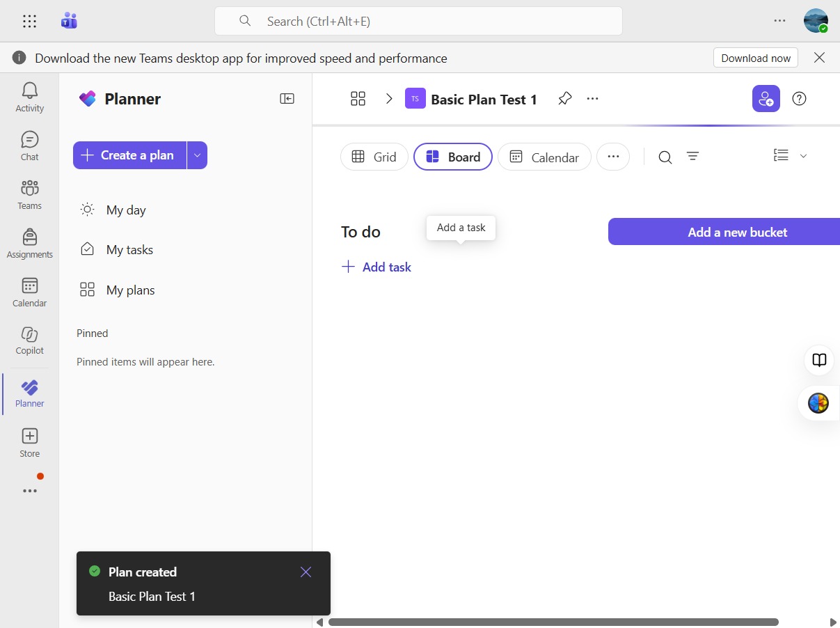Switch to Calendar view tab

(544, 157)
